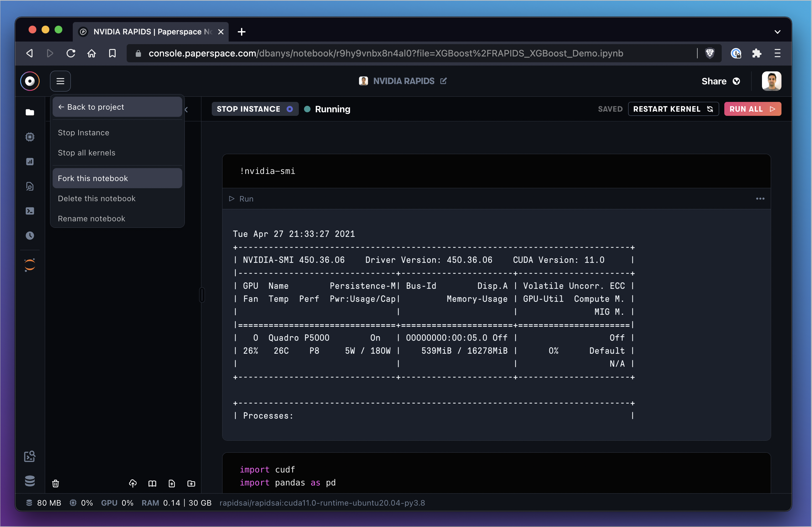
Task: Click the Share button
Action: 721,81
